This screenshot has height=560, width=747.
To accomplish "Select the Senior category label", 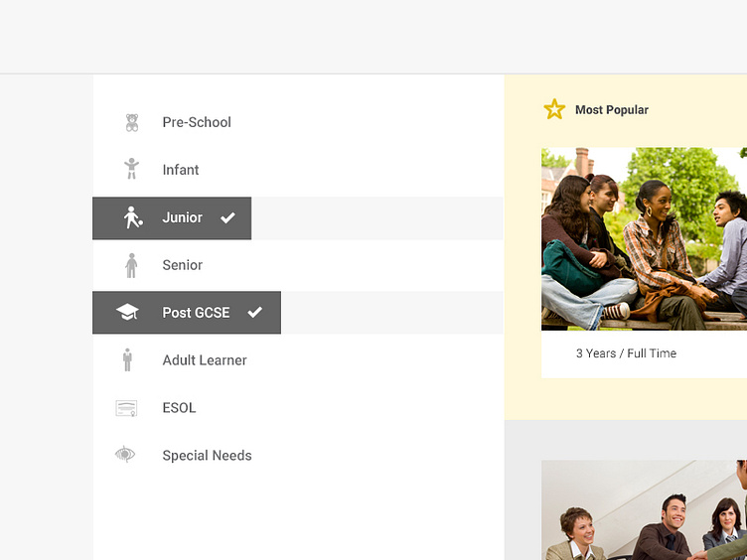I will pyautogui.click(x=182, y=265).
